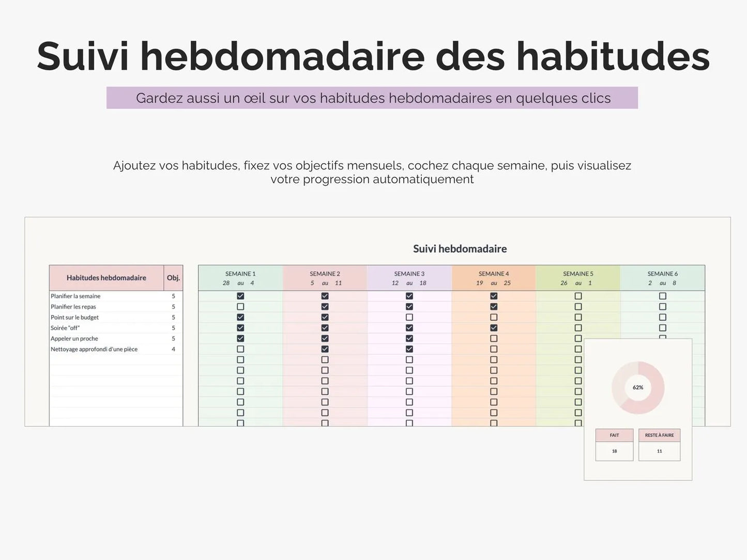Click objective value 4 for Nettoyage approfondi
The height and width of the screenshot is (560, 747).
tap(173, 349)
